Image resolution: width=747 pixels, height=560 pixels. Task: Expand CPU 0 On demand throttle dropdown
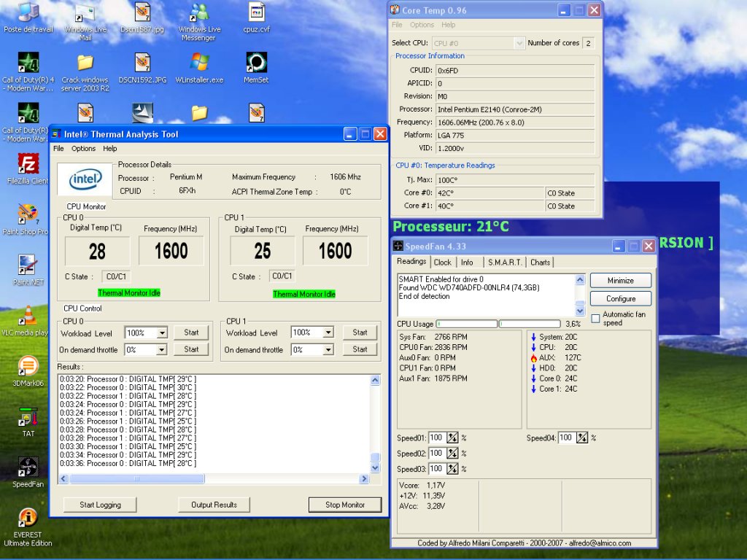click(x=162, y=350)
